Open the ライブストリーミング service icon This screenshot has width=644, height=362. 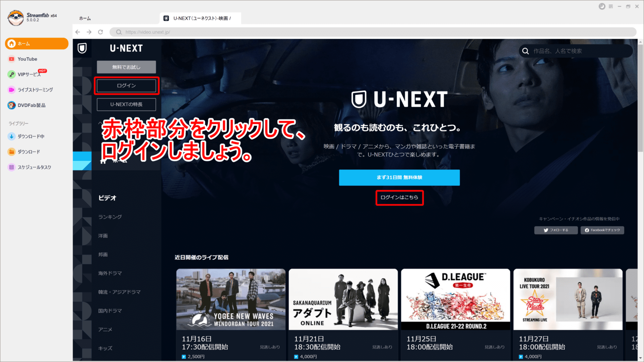click(36, 90)
